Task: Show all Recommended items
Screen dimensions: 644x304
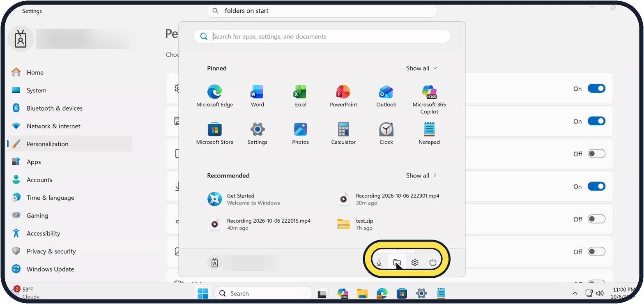Action: tap(421, 175)
